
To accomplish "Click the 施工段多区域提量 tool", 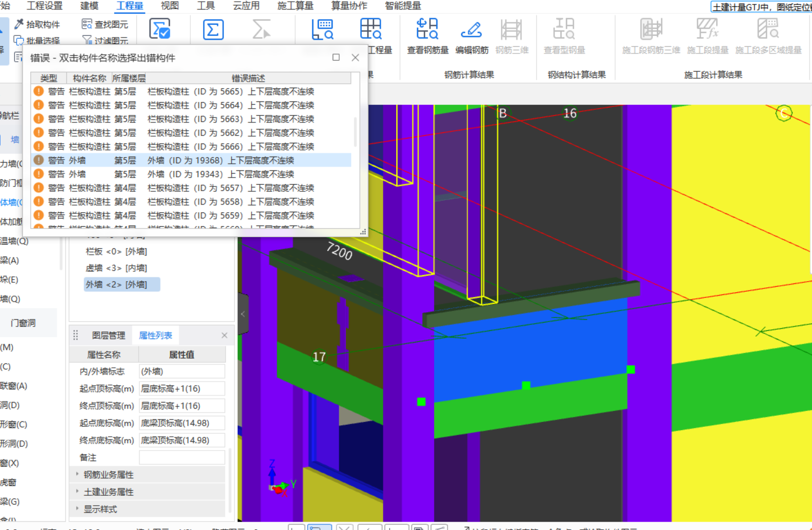I will pos(768,36).
